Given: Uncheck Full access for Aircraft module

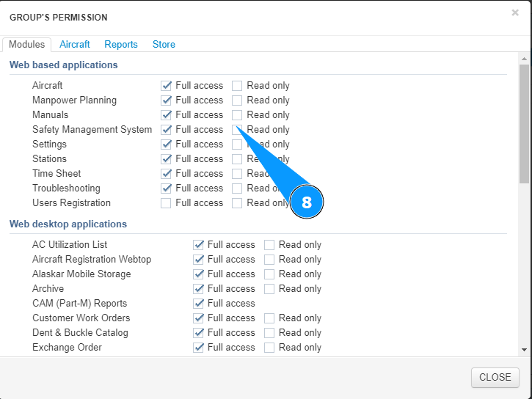Looking at the screenshot, I should coord(167,86).
